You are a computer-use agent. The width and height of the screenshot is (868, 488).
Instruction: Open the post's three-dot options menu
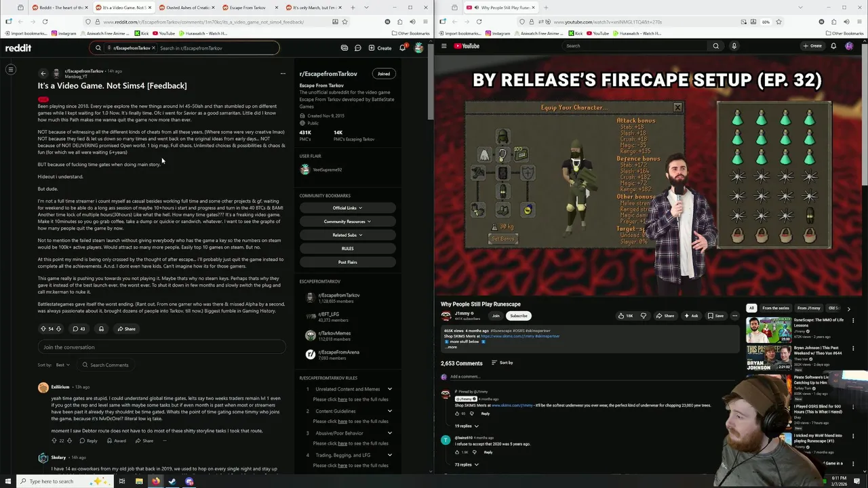[x=283, y=73]
